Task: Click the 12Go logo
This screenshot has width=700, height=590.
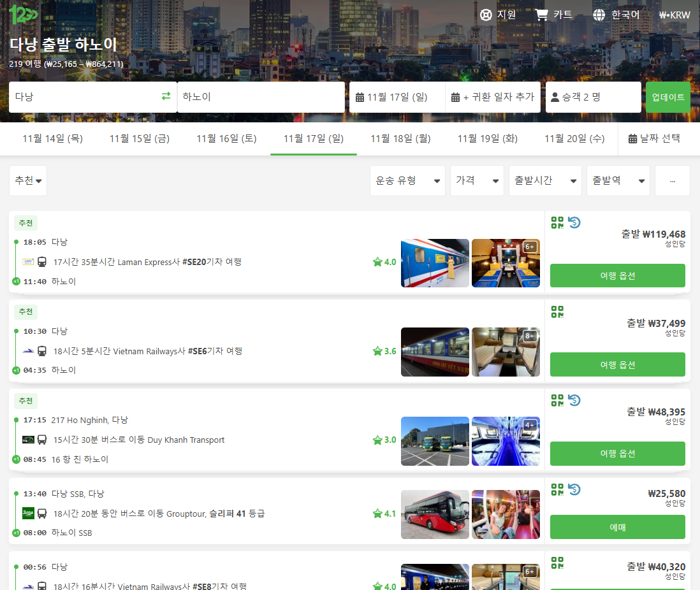Action: (x=23, y=14)
